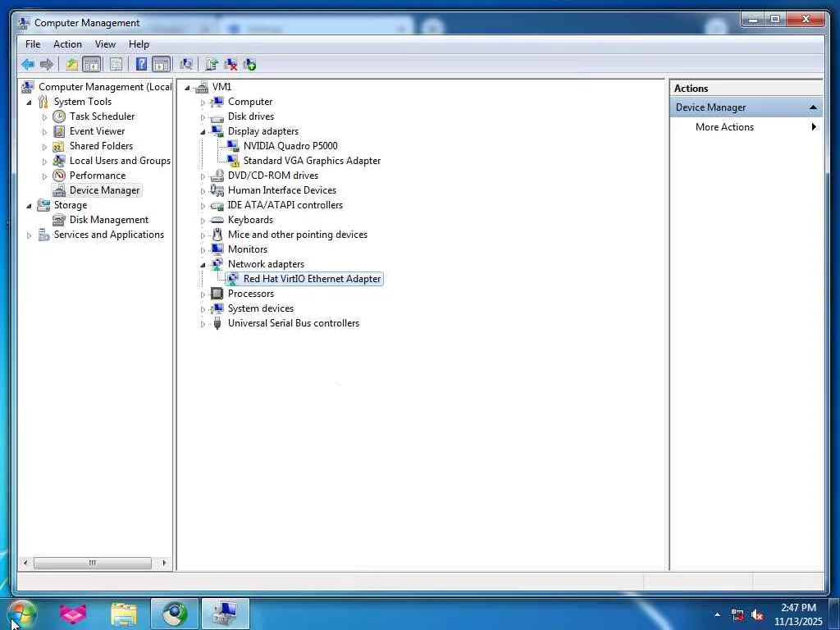
Task: Select Standard VGA Graphics Adapter with warning
Action: [x=312, y=161]
